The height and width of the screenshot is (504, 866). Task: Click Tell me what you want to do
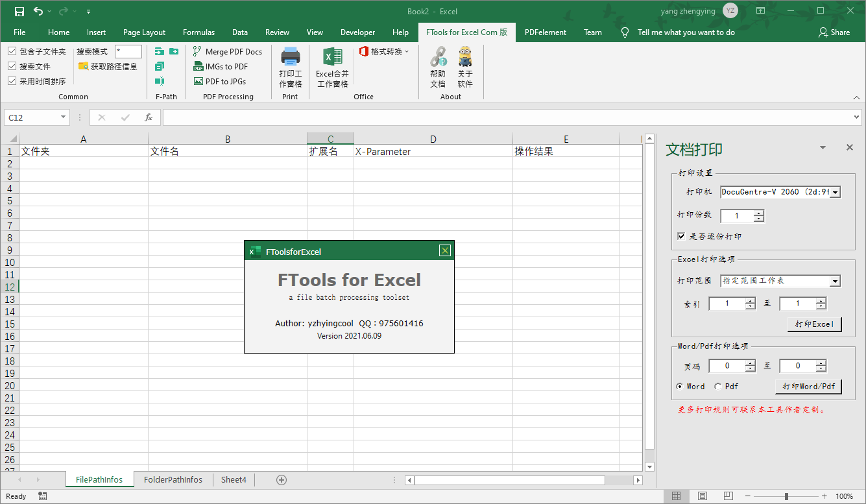686,32
